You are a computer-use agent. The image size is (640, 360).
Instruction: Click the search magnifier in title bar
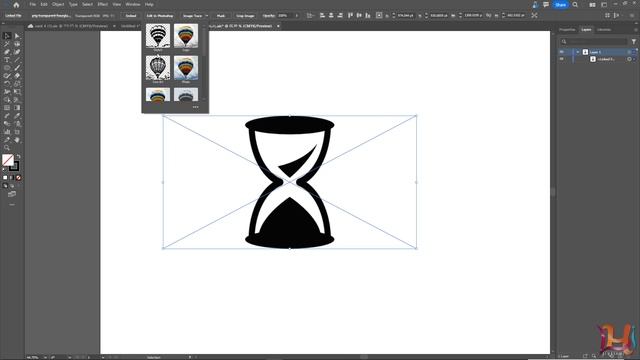(575, 4)
